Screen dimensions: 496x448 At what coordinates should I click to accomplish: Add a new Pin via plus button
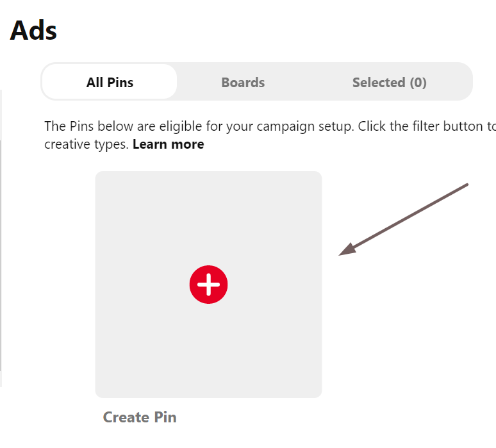click(x=208, y=285)
